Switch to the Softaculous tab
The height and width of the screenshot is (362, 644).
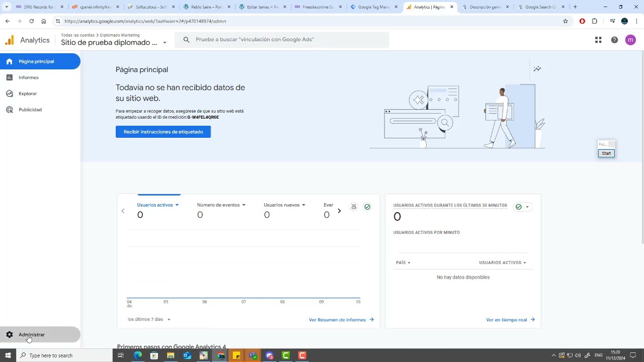151,7
